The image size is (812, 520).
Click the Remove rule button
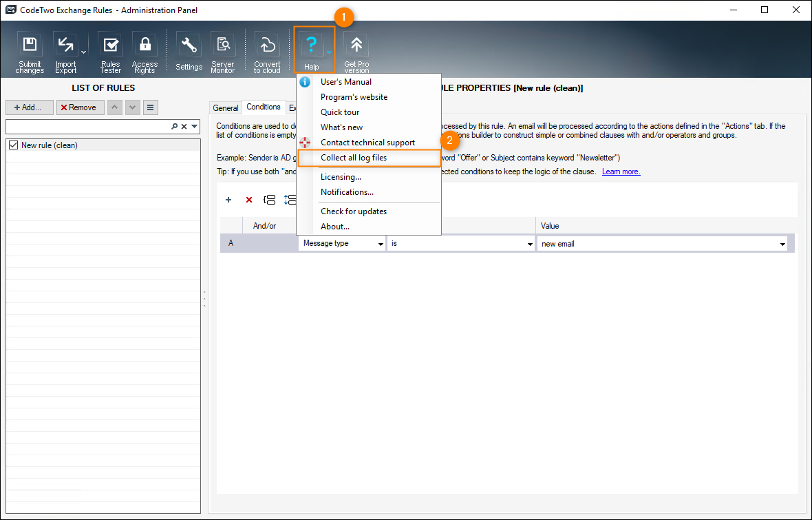[x=81, y=107]
